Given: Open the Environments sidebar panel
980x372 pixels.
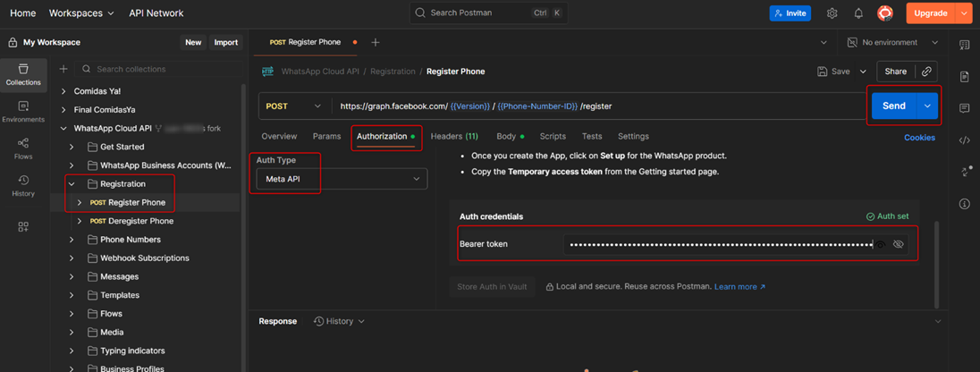Looking at the screenshot, I should coord(23,111).
